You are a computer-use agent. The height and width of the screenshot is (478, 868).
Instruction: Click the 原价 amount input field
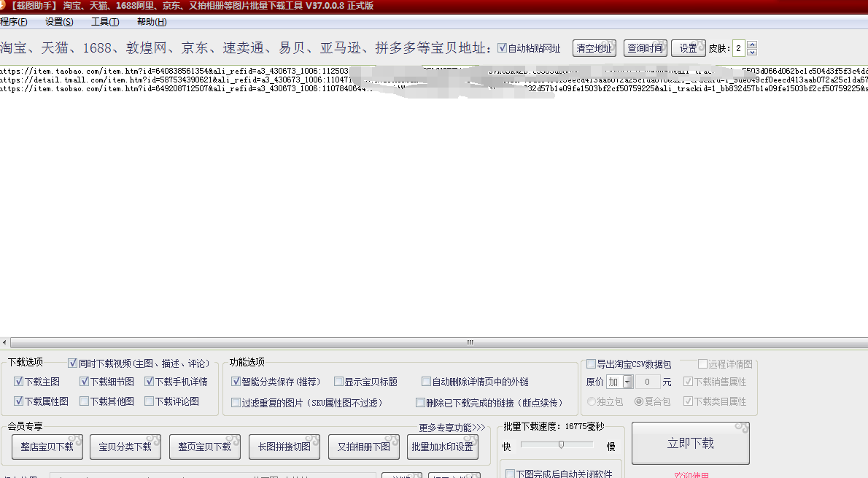pos(647,382)
